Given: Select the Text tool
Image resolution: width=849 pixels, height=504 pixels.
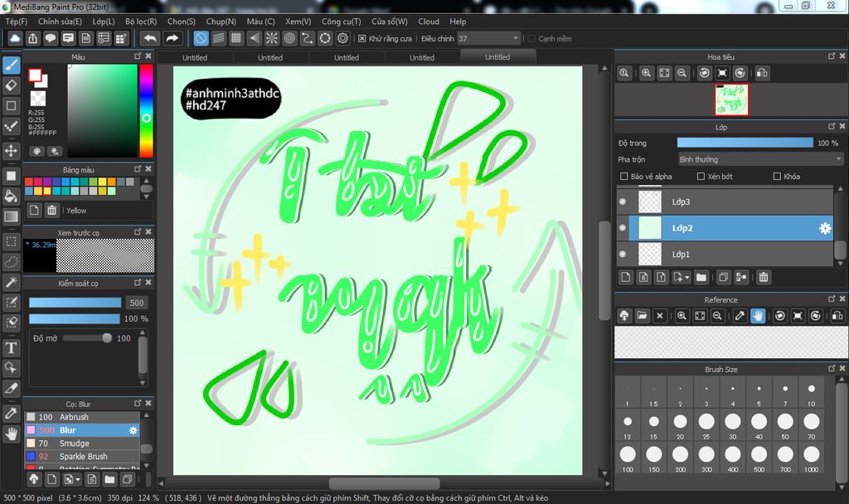Looking at the screenshot, I should coord(11,347).
